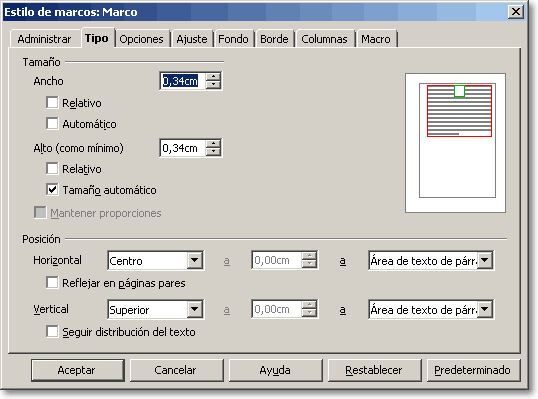Increase Ancho value with up arrow

tap(213, 77)
